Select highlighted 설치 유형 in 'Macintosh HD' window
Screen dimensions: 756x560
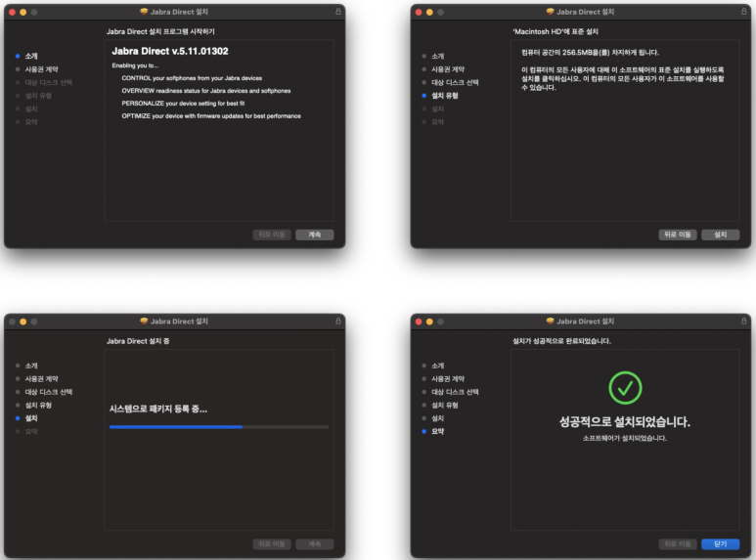click(445, 96)
